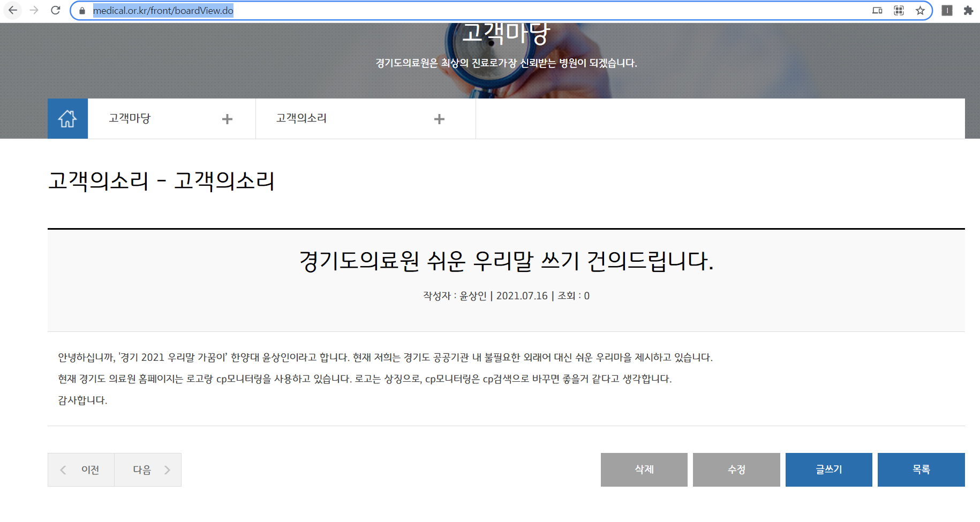Click the dark gray square extension icon
Image resolution: width=980 pixels, height=522 pixels.
tap(947, 10)
